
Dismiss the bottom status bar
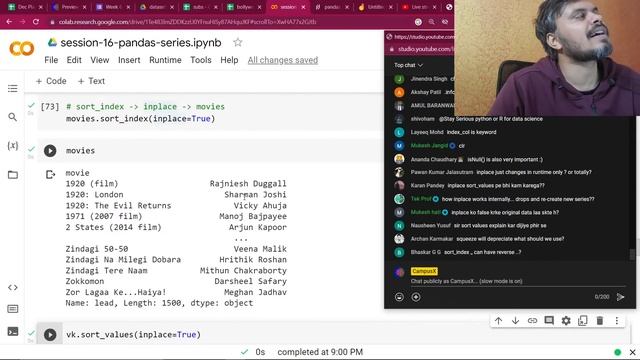click(x=632, y=352)
